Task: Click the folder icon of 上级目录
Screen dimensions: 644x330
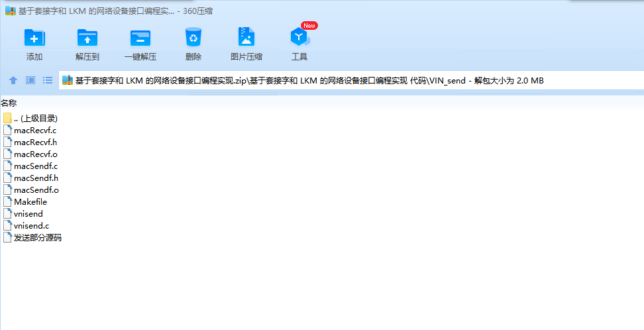Action: tap(7, 119)
